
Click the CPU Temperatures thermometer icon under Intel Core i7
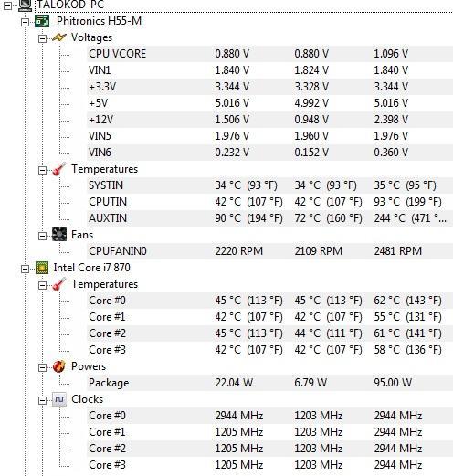coord(59,284)
